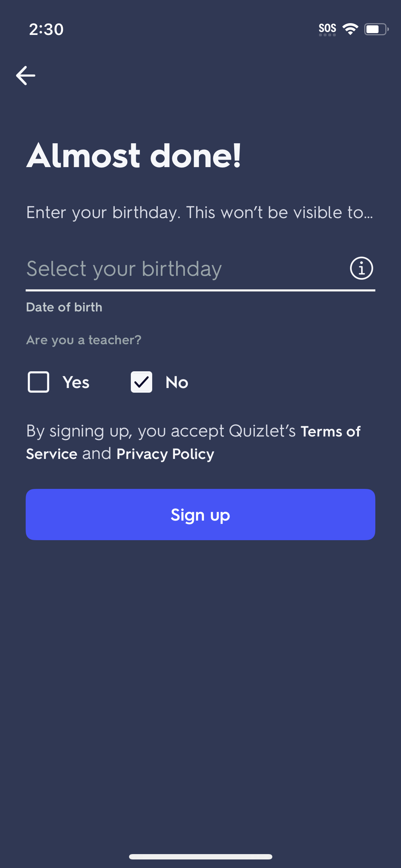This screenshot has width=401, height=868.
Task: Tap the 'Are you a teacher?' label
Action: (x=84, y=340)
